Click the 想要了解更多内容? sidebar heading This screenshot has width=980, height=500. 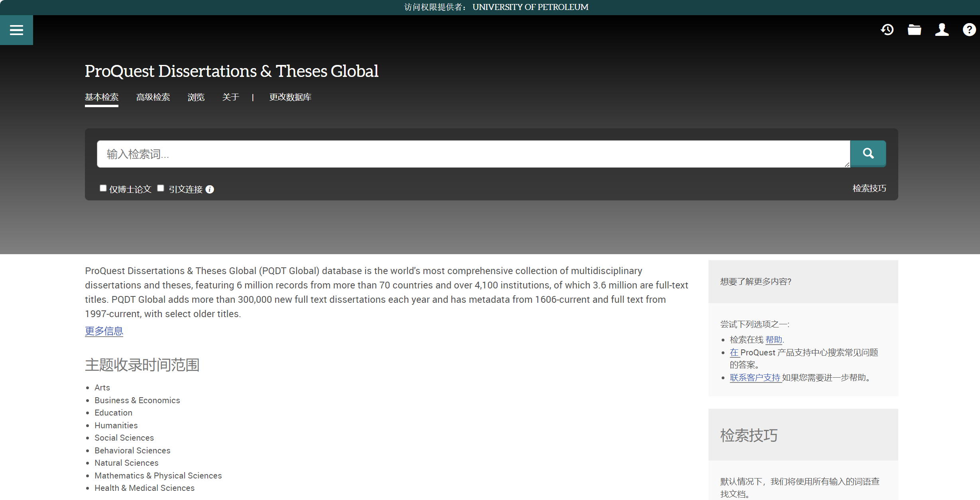pos(756,282)
